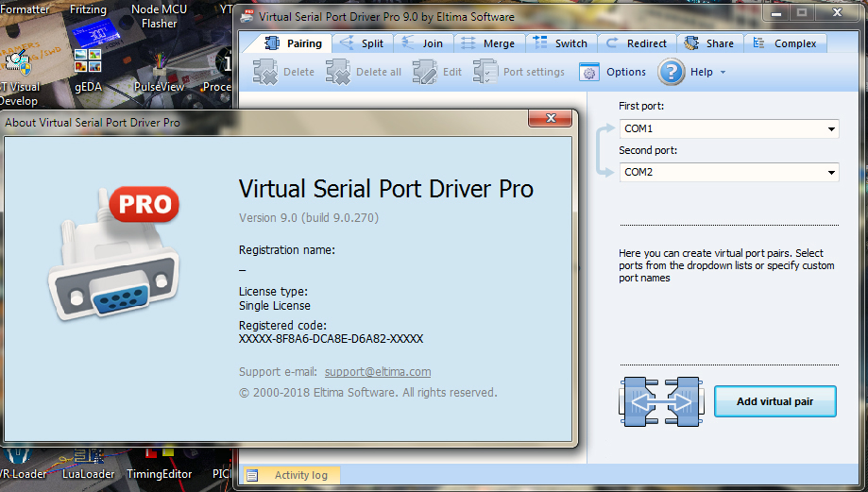Viewport: 868px width, 492px height.
Task: Close the About Virtual Serial Port Driver Pro dialog
Action: coord(551,118)
